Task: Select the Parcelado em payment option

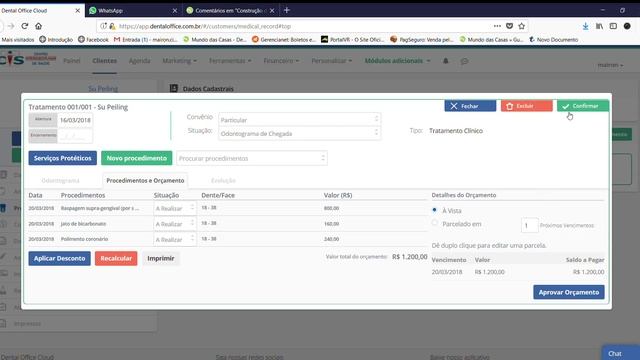Action: tap(435, 223)
